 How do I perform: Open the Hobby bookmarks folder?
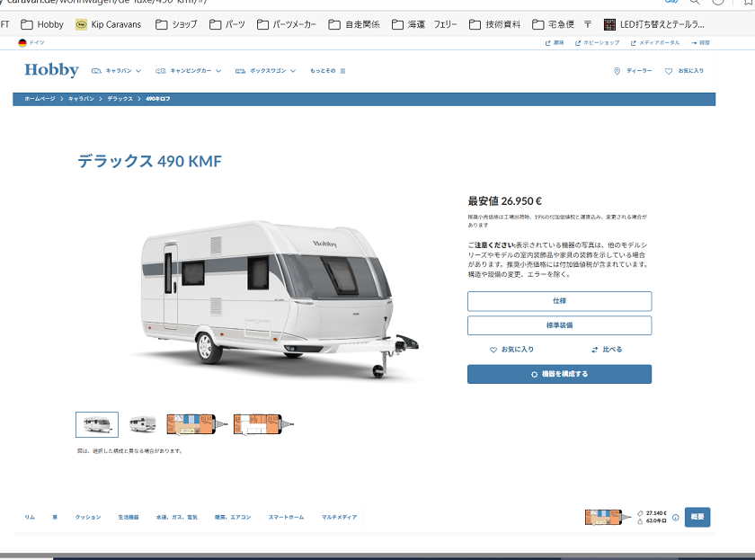42,24
